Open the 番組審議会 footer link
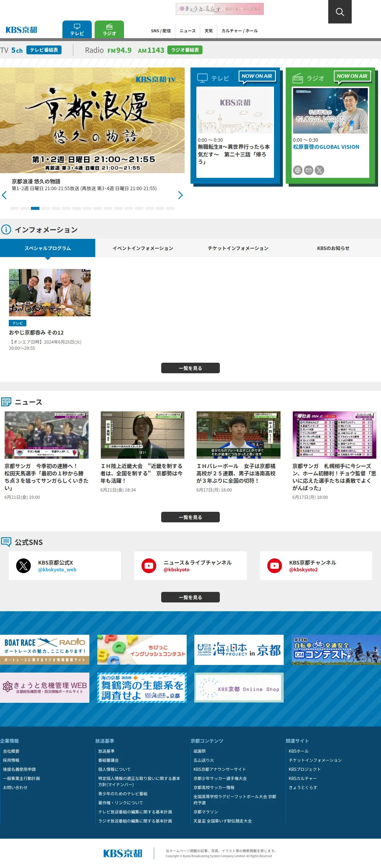This screenshot has height=868, width=381. coord(108,760)
